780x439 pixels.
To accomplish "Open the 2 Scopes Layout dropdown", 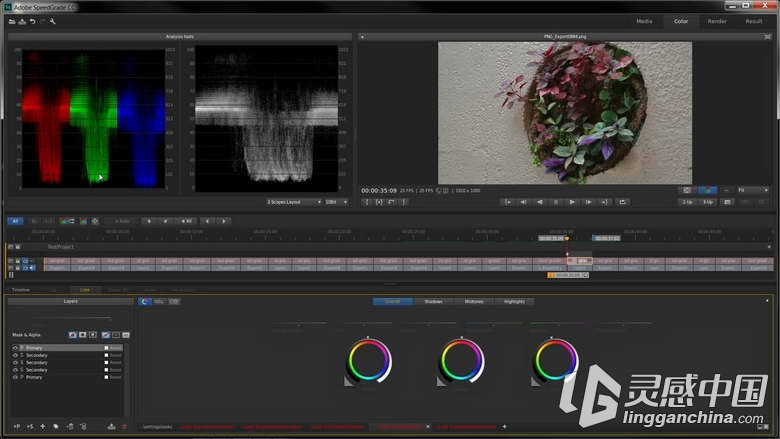I will tap(294, 202).
